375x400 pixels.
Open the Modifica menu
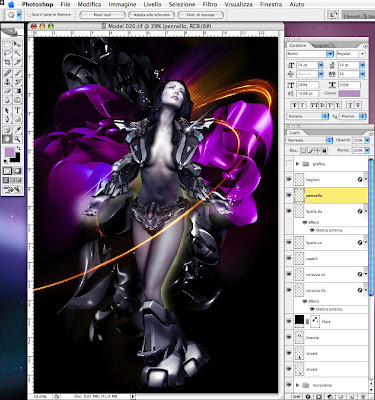point(89,4)
